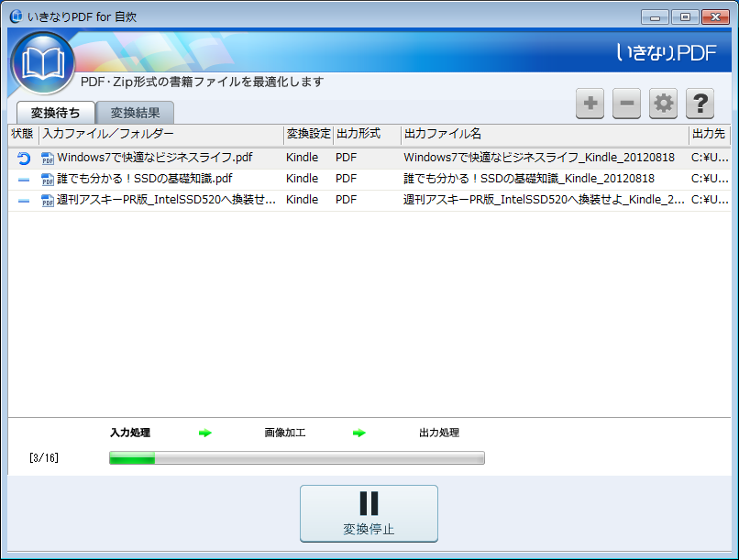This screenshot has width=739, height=560.
Task: Click the PDF file icon beside 週刊アスキーPR版
Action: [x=47, y=201]
